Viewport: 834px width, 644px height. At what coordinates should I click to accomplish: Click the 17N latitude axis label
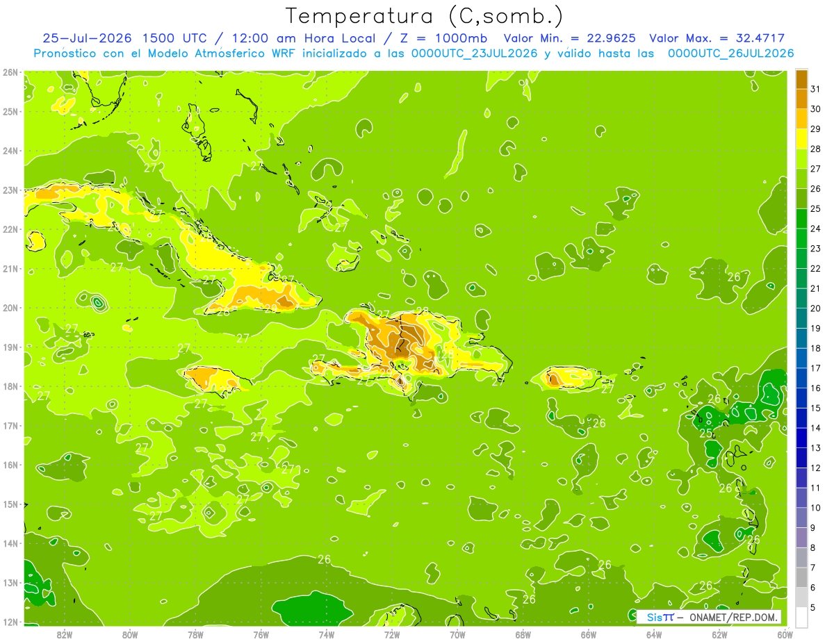click(10, 426)
